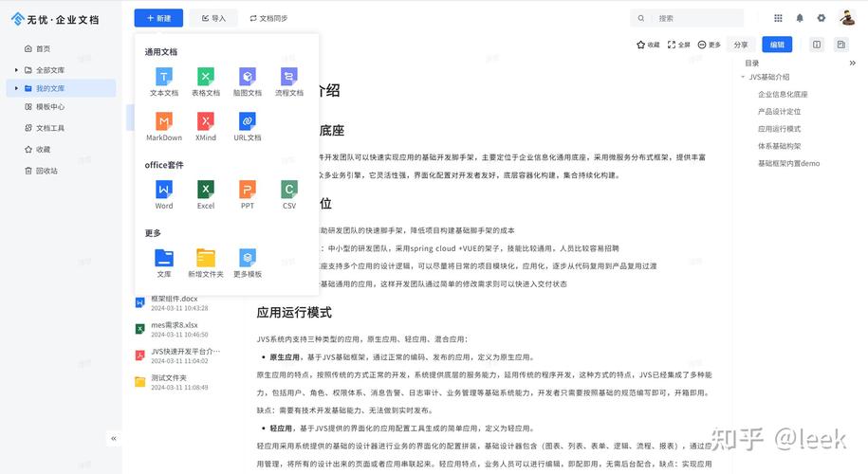868x474 pixels.
Task: Create a new PPT file
Action: tap(248, 194)
